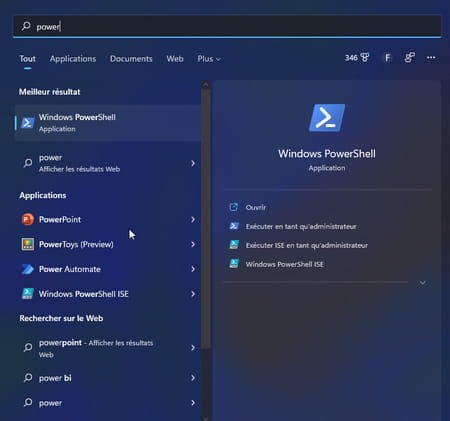Viewport: 450px width, 421px height.
Task: Open the Power Automate result
Action: [x=107, y=269]
